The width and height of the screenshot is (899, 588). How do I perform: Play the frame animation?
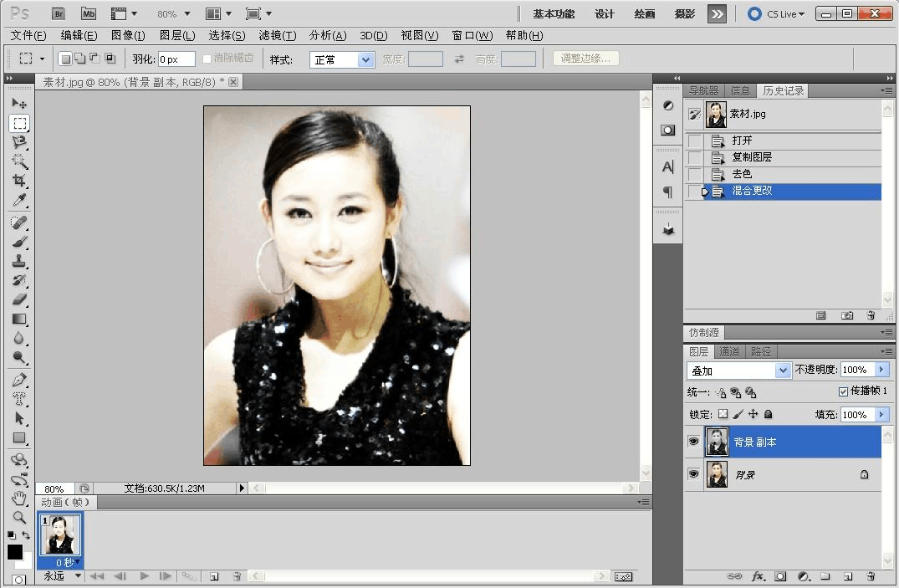point(144,576)
